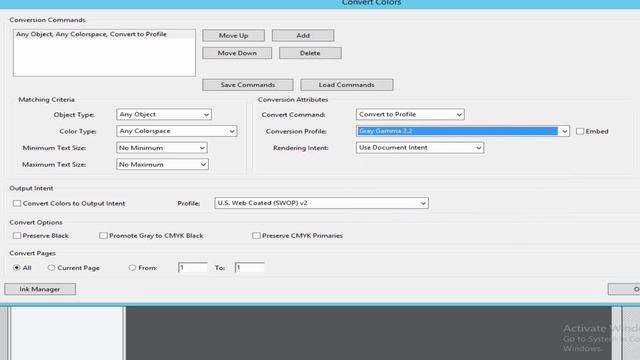This screenshot has height=360, width=640.
Task: Open the Output Intent Profile dropdown
Action: click(322, 203)
